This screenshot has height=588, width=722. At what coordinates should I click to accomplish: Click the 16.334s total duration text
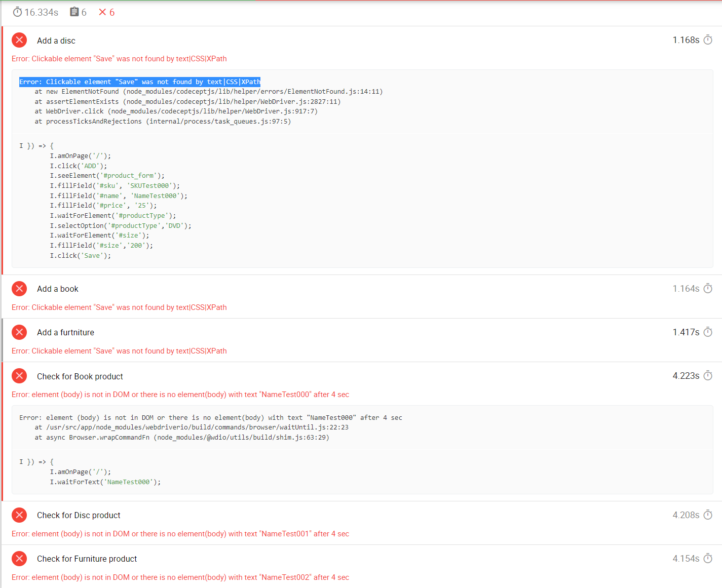point(42,12)
